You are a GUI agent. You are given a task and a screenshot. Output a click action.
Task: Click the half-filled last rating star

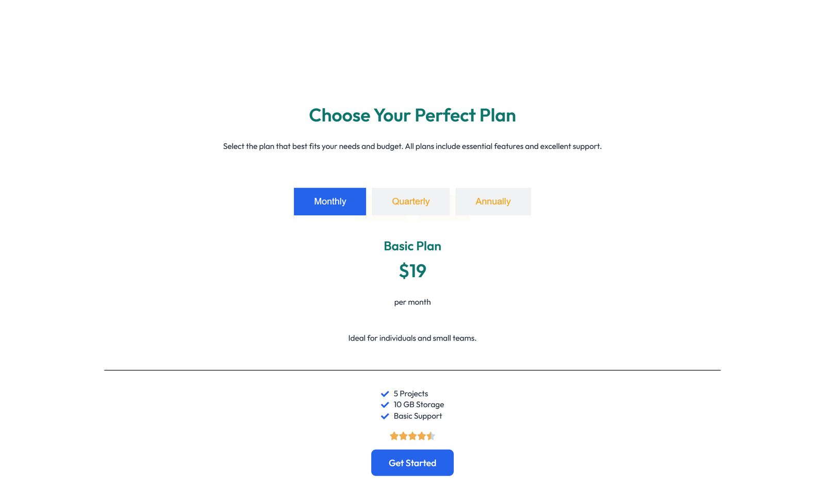tap(431, 435)
